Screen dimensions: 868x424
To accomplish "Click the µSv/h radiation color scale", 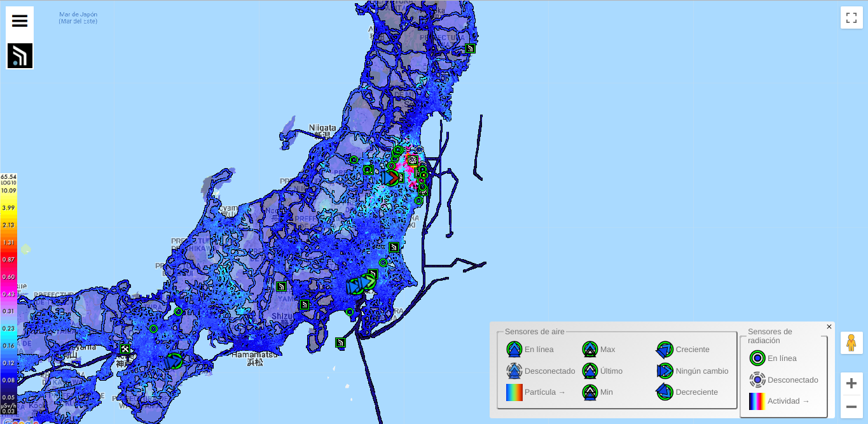I will 8,293.
